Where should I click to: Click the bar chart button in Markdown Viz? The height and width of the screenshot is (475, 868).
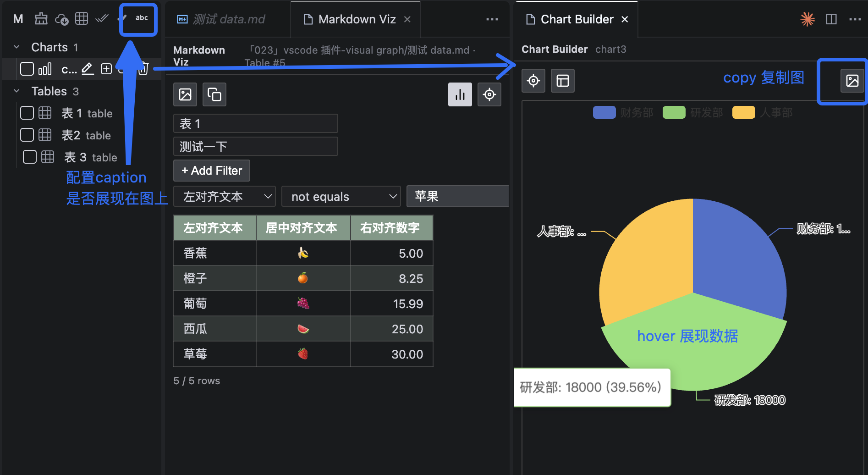(x=460, y=94)
